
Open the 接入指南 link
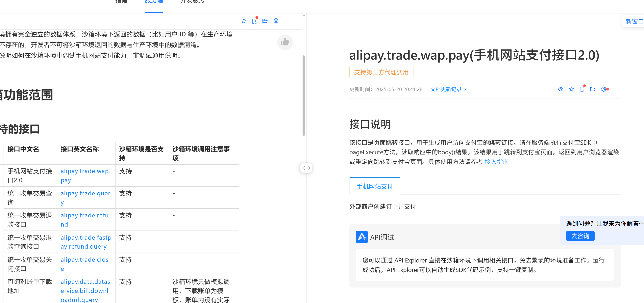[497, 162]
